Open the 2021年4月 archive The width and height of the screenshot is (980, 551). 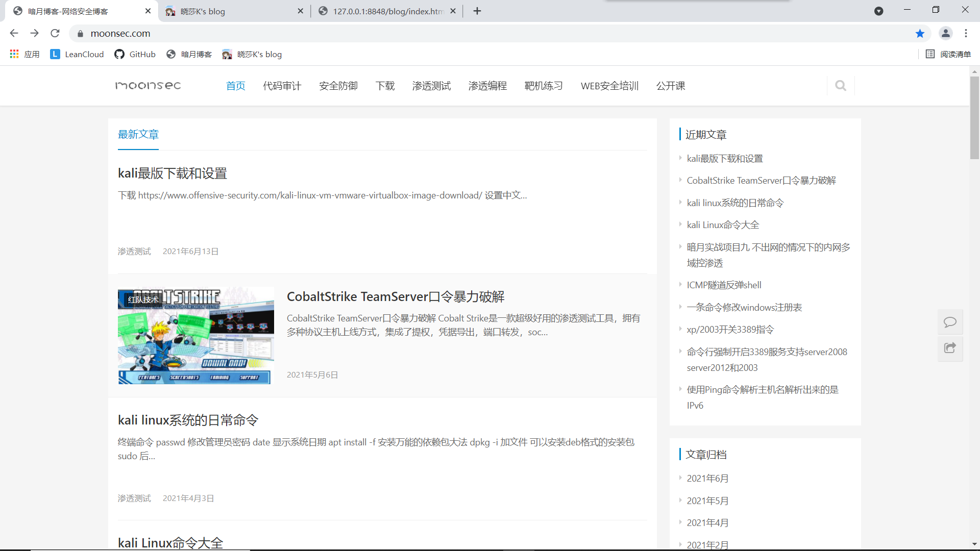[708, 523]
